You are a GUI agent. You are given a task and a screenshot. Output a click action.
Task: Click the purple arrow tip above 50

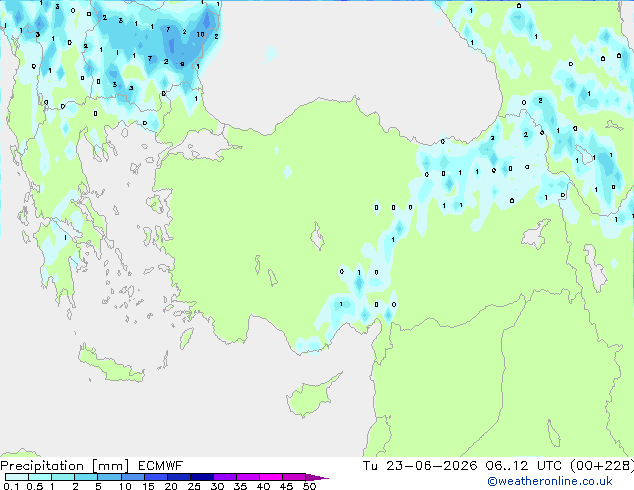316,477
